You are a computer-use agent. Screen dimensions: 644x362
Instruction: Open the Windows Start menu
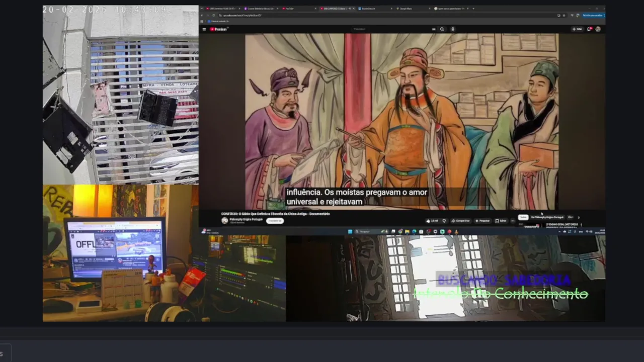(350, 232)
